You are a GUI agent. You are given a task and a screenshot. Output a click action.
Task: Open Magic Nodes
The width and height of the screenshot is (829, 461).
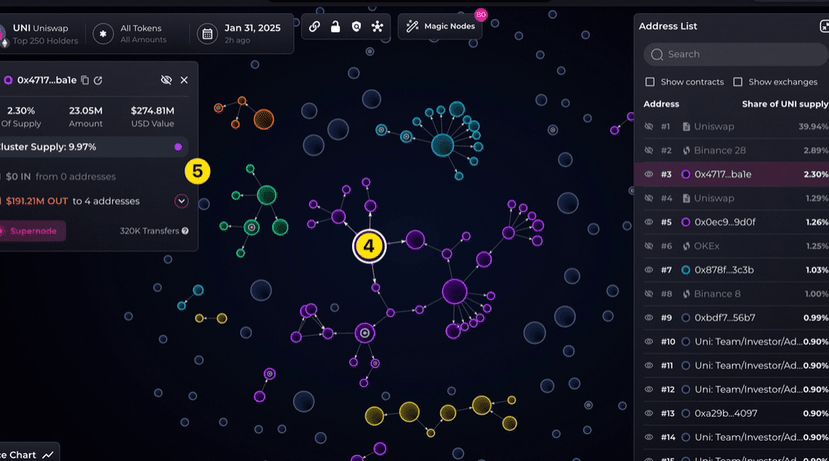(x=440, y=26)
